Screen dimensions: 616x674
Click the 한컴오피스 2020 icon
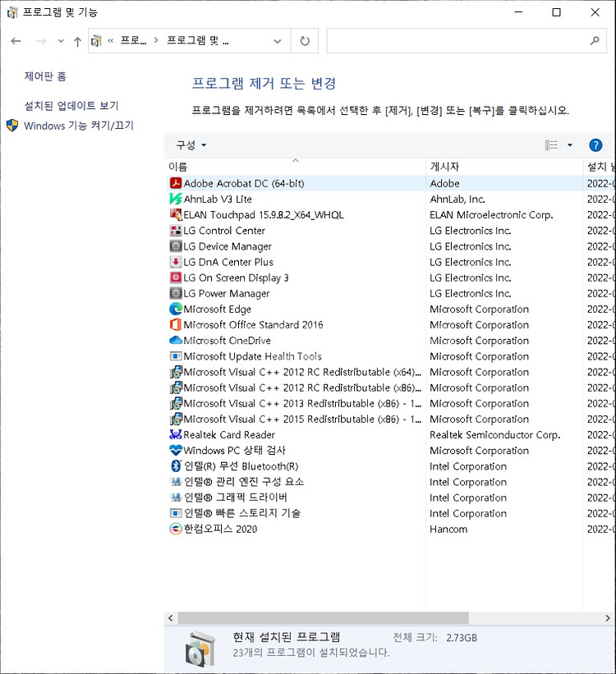tap(176, 530)
